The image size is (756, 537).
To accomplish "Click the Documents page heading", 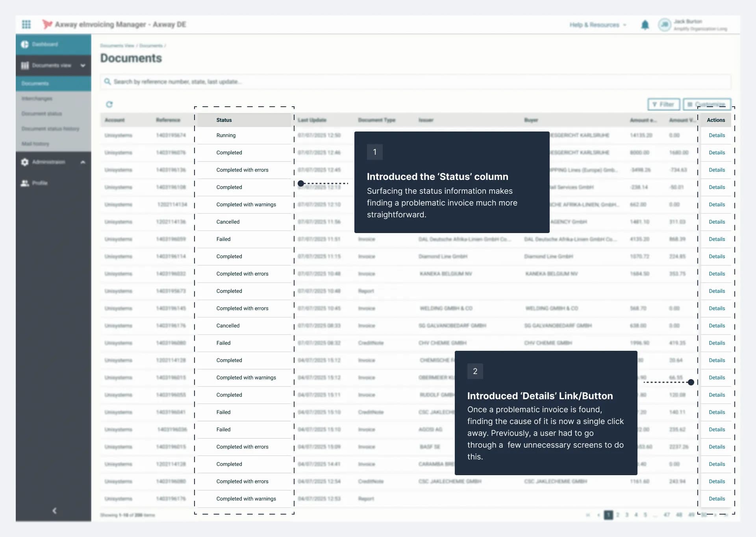I will tap(131, 58).
